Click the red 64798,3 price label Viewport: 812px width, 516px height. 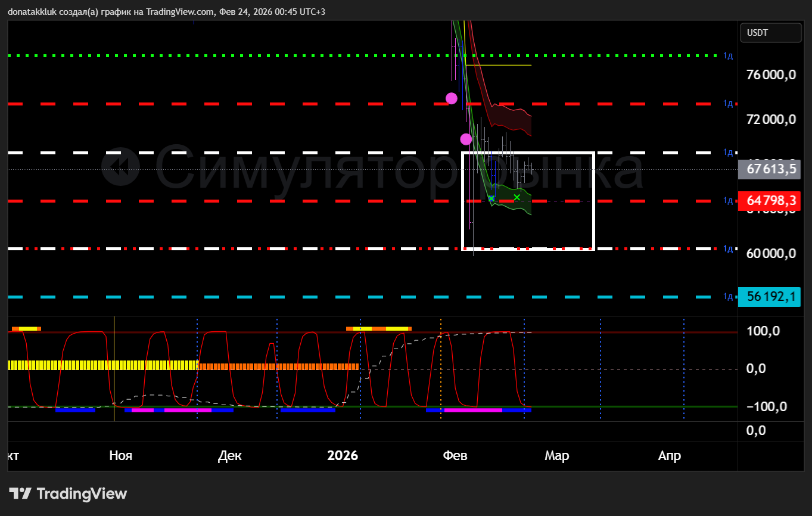(x=769, y=201)
